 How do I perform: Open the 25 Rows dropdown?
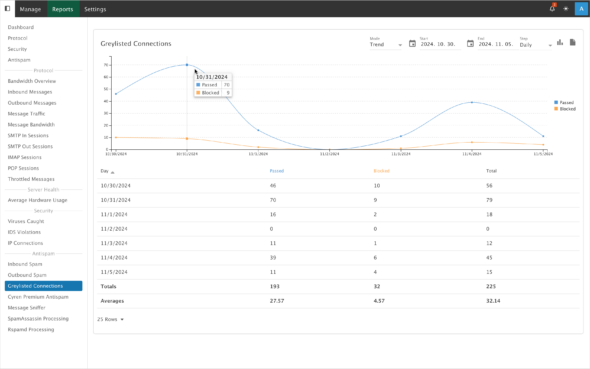click(110, 319)
